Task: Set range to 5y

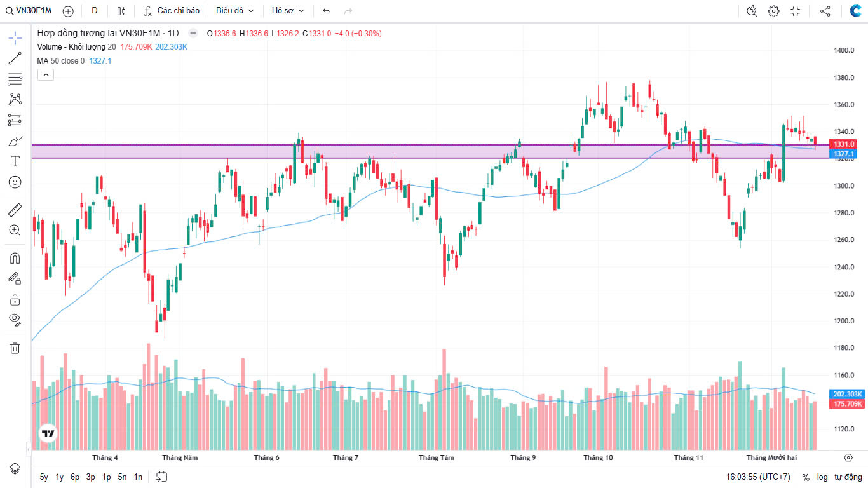Action: pos(44,477)
